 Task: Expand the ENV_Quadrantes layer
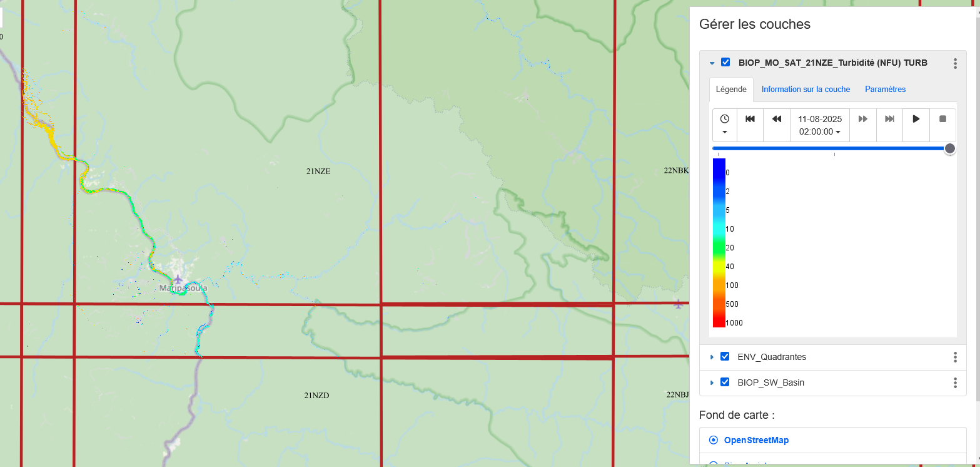(712, 357)
